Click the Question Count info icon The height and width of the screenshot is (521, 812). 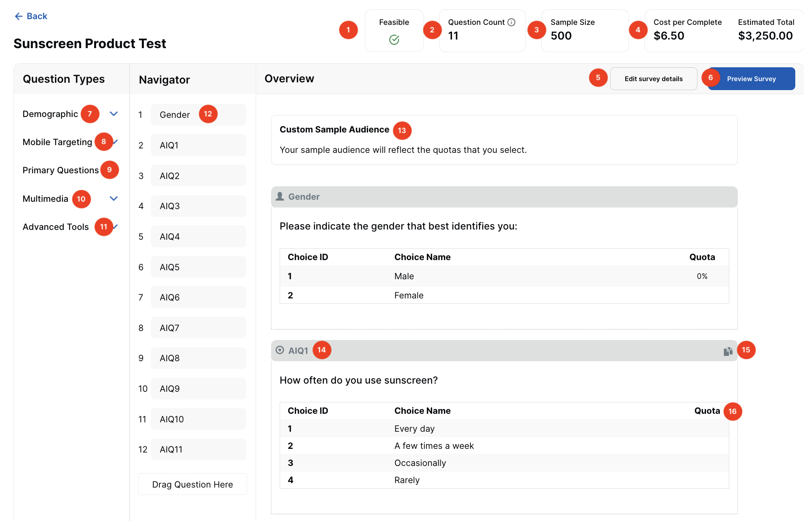[x=511, y=22]
